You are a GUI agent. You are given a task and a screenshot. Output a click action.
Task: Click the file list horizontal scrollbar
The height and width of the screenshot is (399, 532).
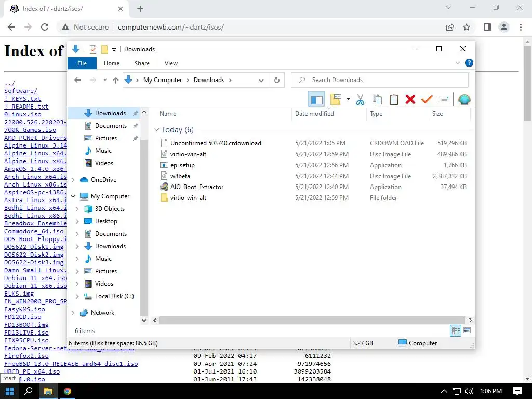pyautogui.click(x=312, y=320)
